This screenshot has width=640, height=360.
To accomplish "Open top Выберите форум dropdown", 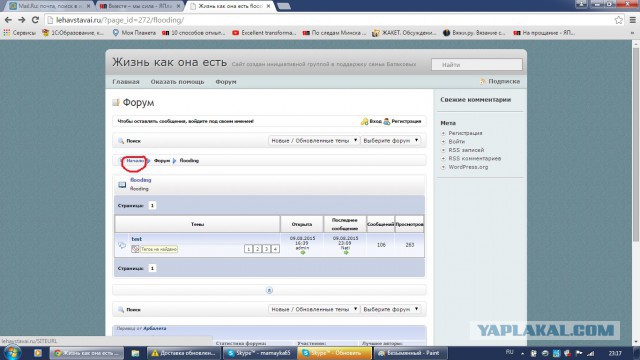I will tap(390, 140).
